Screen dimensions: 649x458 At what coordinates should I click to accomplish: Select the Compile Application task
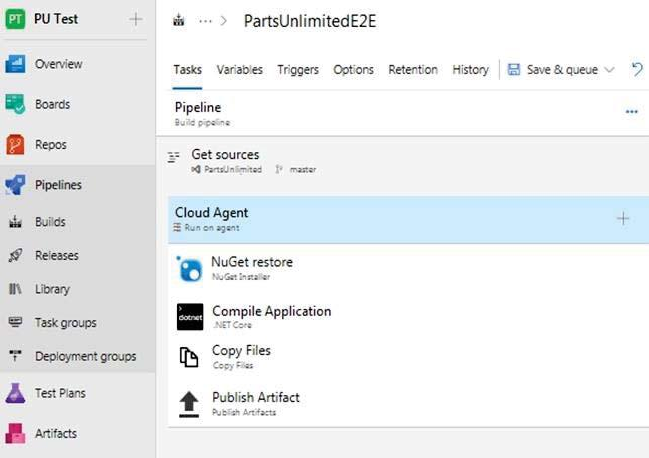pyautogui.click(x=409, y=317)
